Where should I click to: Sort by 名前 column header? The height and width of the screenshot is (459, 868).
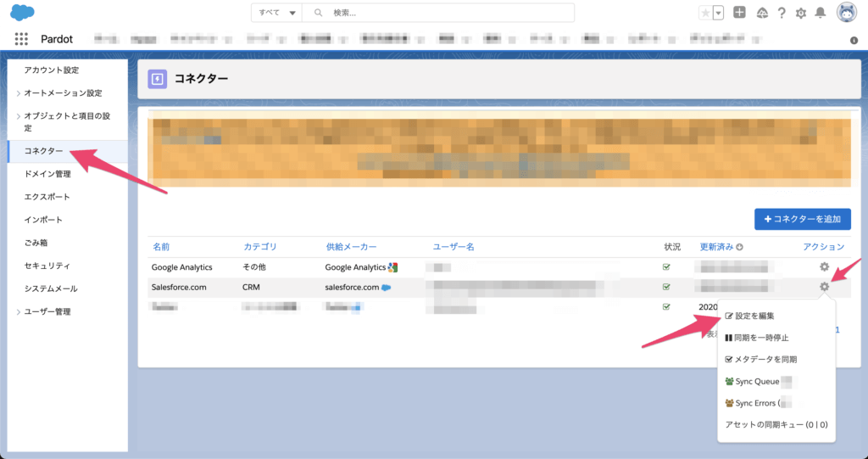click(161, 247)
